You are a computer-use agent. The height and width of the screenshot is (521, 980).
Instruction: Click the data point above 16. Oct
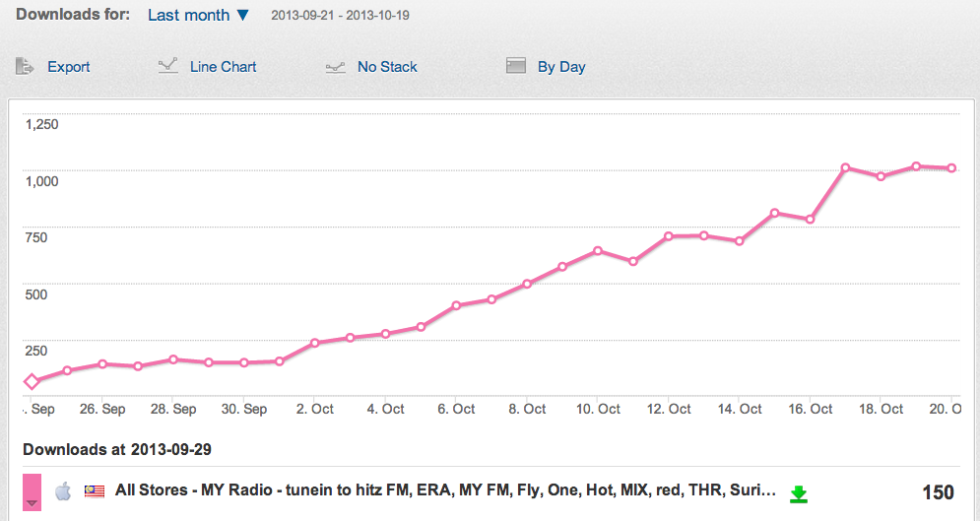click(810, 220)
